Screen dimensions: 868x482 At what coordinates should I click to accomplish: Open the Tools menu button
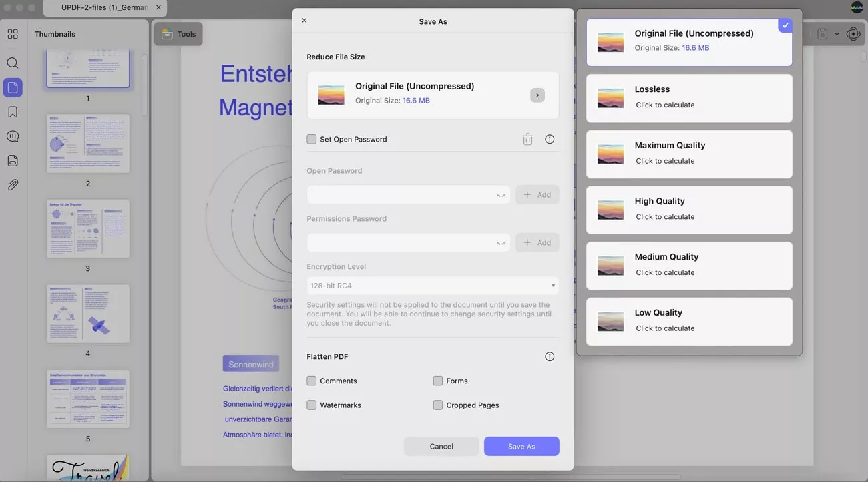point(178,34)
